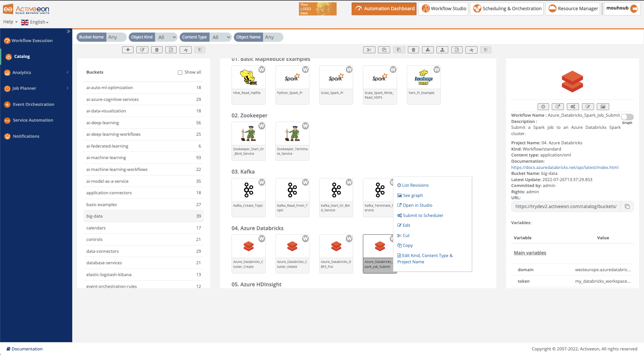
Task: Click the clock revisions icon in details panel
Action: [x=543, y=106]
